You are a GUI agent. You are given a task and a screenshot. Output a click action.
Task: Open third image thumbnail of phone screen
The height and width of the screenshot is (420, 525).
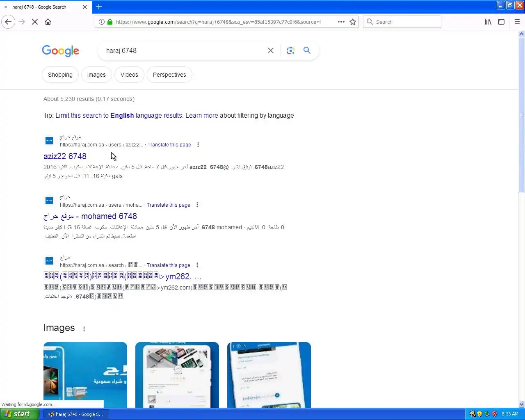(269, 375)
